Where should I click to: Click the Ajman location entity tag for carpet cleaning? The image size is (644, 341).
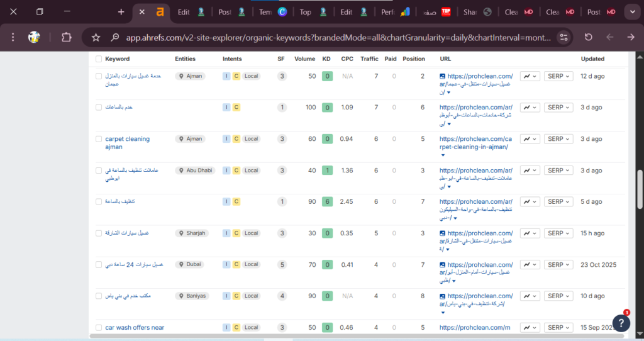190,139
